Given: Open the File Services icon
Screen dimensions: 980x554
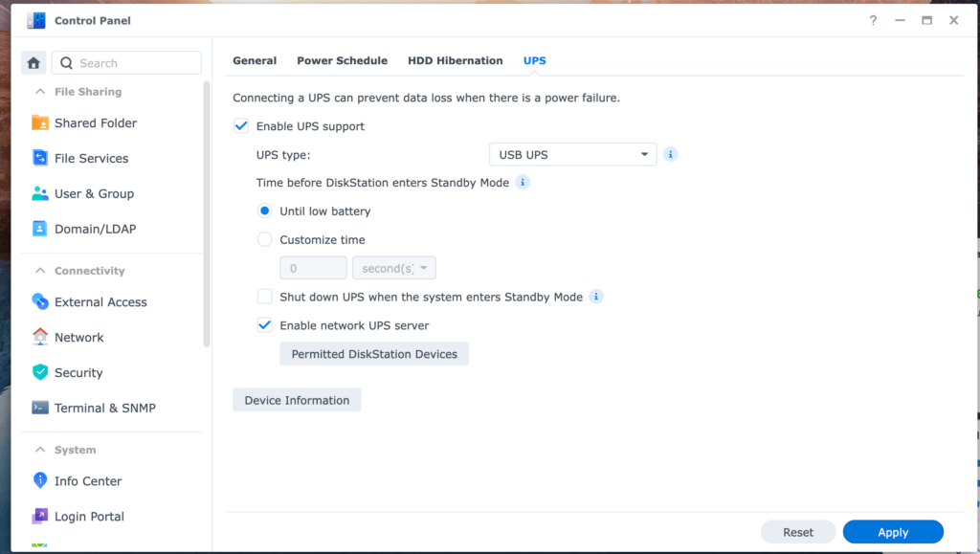Looking at the screenshot, I should point(40,158).
